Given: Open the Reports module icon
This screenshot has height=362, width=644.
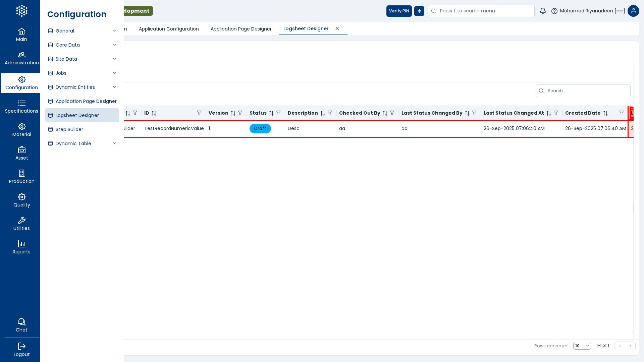Looking at the screenshot, I should (21, 247).
